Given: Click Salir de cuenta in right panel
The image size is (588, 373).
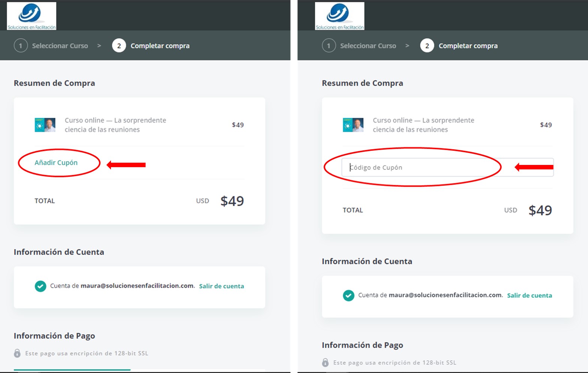Looking at the screenshot, I should point(529,295).
